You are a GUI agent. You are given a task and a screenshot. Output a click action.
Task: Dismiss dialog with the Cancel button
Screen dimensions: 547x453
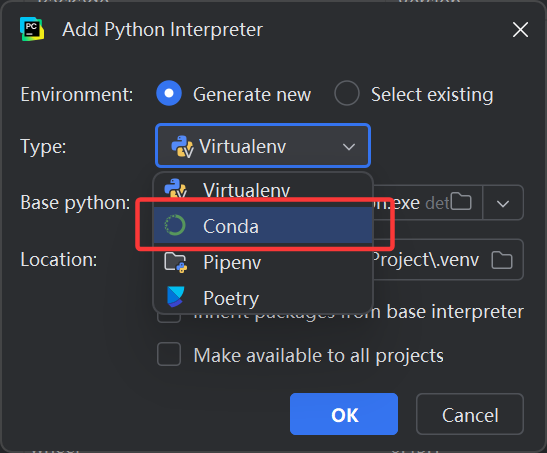470,414
